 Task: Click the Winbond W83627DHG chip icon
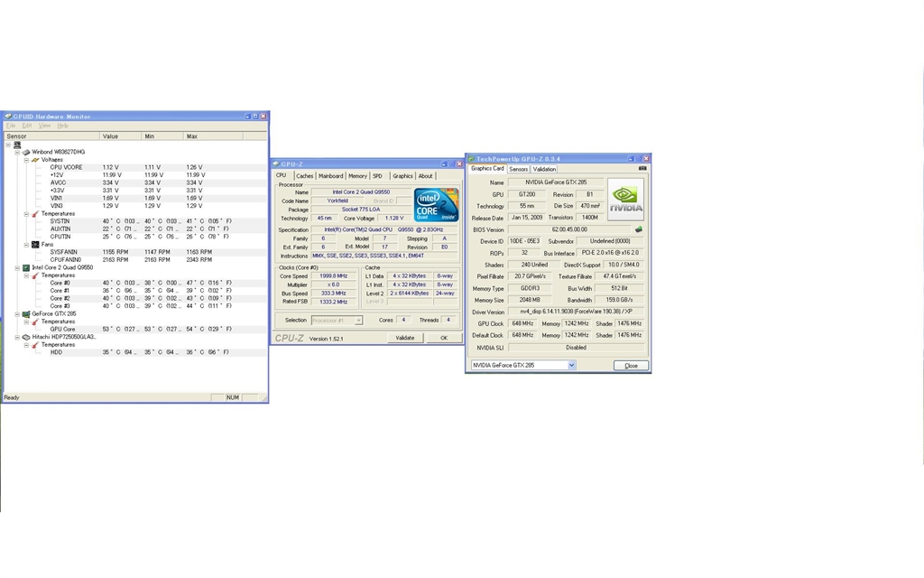pos(26,152)
